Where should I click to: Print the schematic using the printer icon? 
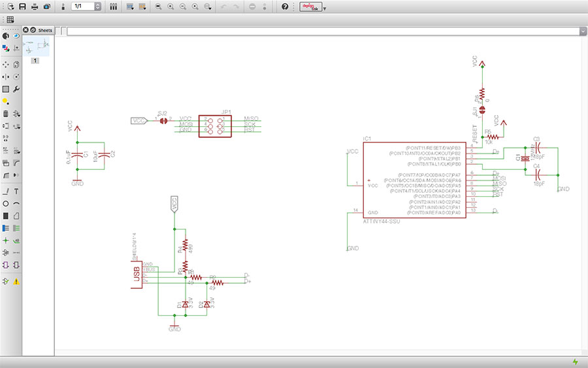click(35, 7)
